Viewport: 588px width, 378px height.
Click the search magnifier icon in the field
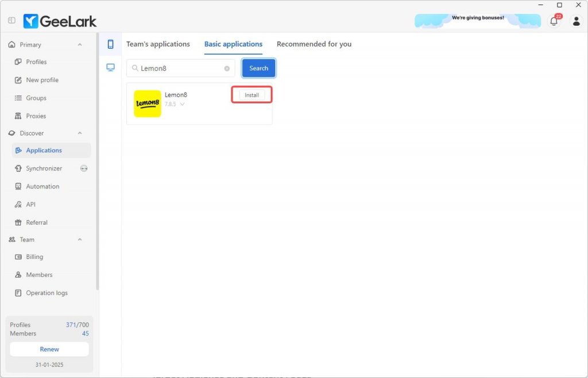tap(135, 68)
